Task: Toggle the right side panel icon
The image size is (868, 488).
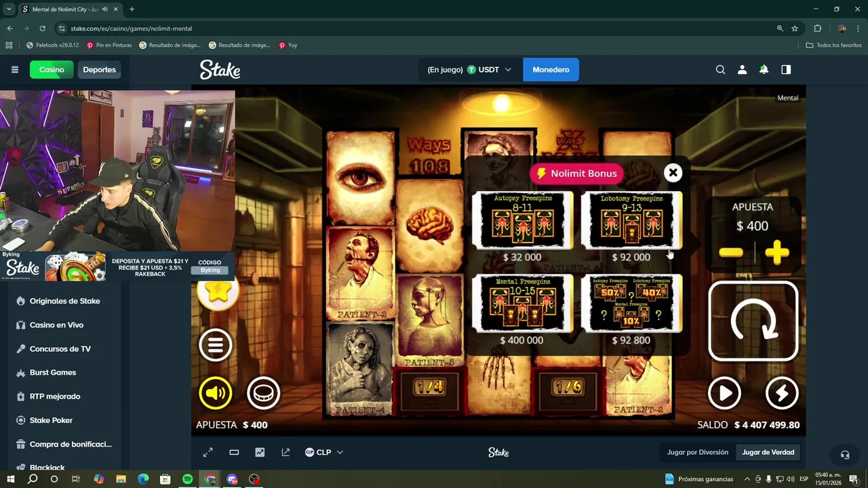Action: coord(786,70)
